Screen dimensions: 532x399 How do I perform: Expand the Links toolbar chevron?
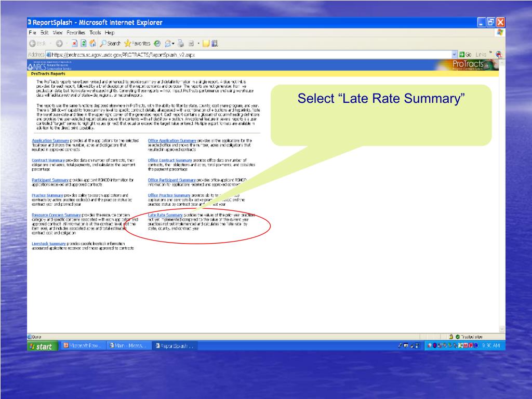[490, 52]
